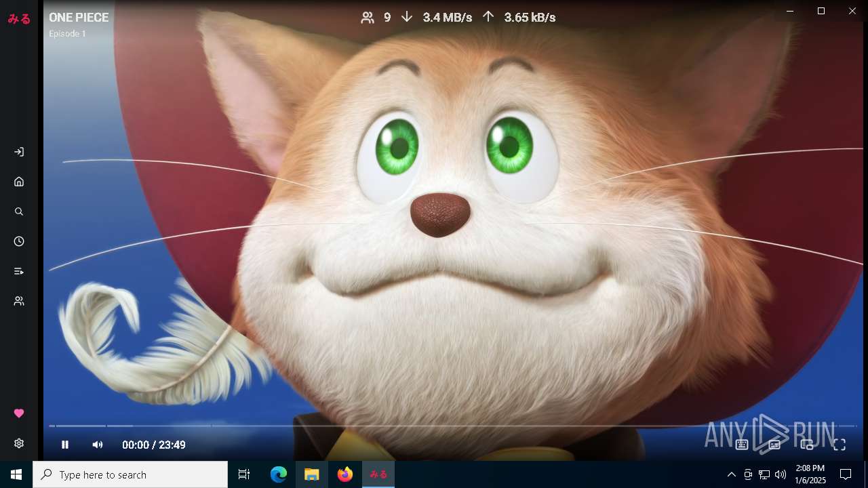Open system volume tray icon

click(781, 474)
